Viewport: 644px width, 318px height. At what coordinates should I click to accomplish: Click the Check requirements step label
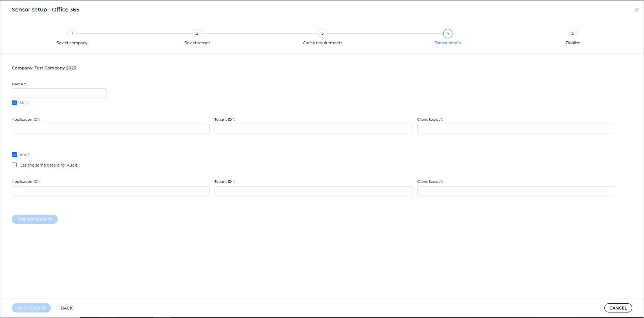point(323,43)
